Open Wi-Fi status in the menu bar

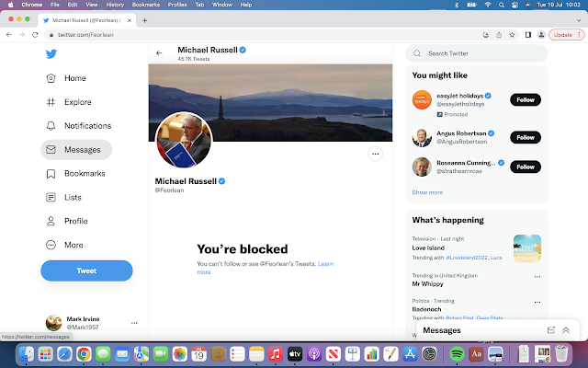coord(488,5)
